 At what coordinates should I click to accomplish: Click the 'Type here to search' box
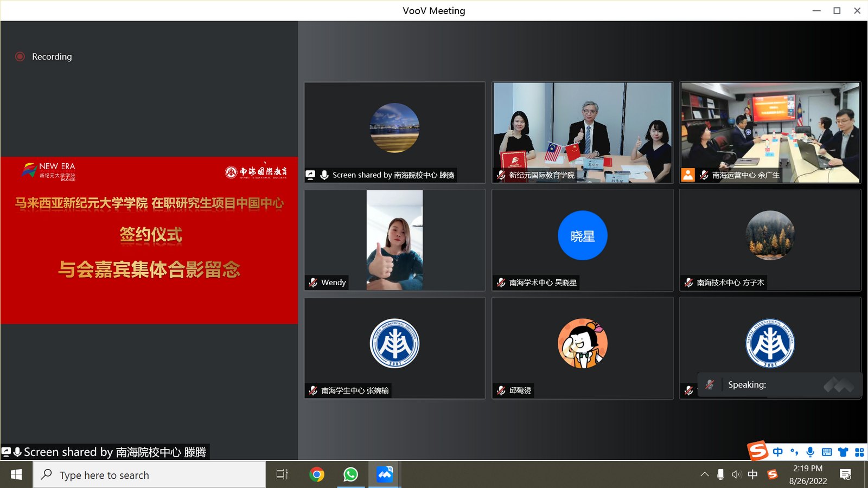[x=150, y=475]
